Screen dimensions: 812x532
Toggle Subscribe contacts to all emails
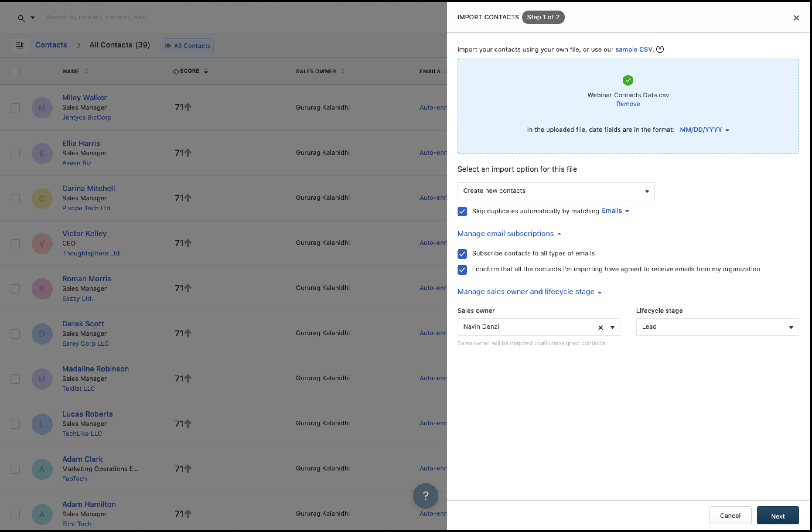click(x=462, y=253)
